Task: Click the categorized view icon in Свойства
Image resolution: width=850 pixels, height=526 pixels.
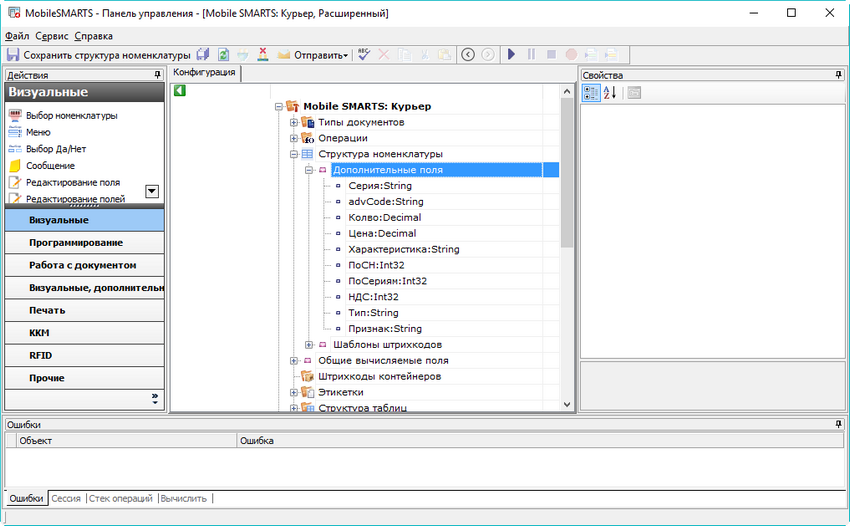Action: [591, 93]
